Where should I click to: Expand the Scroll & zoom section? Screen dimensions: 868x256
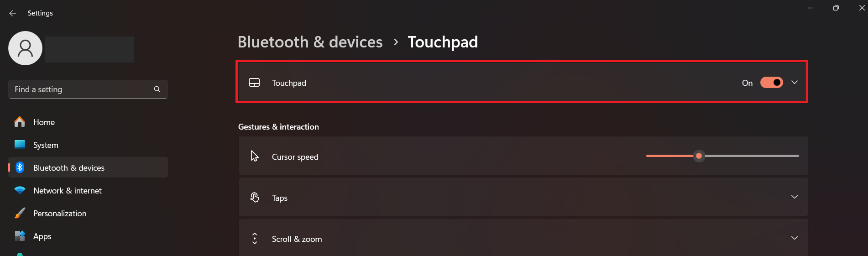523,238
